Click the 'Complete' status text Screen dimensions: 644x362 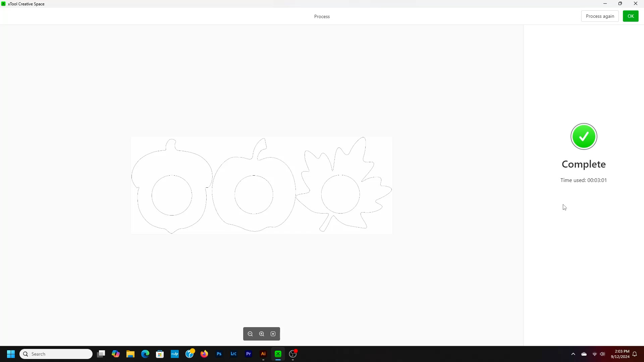tap(584, 164)
